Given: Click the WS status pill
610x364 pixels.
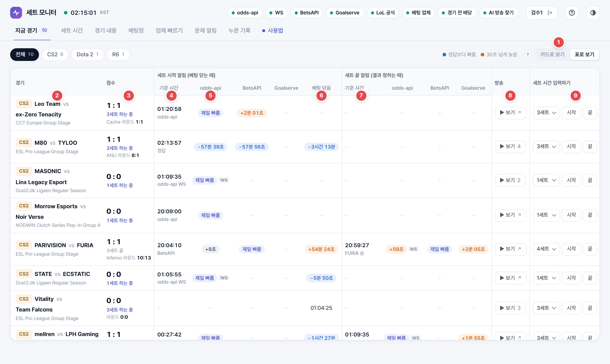Looking at the screenshot, I should (x=276, y=12).
